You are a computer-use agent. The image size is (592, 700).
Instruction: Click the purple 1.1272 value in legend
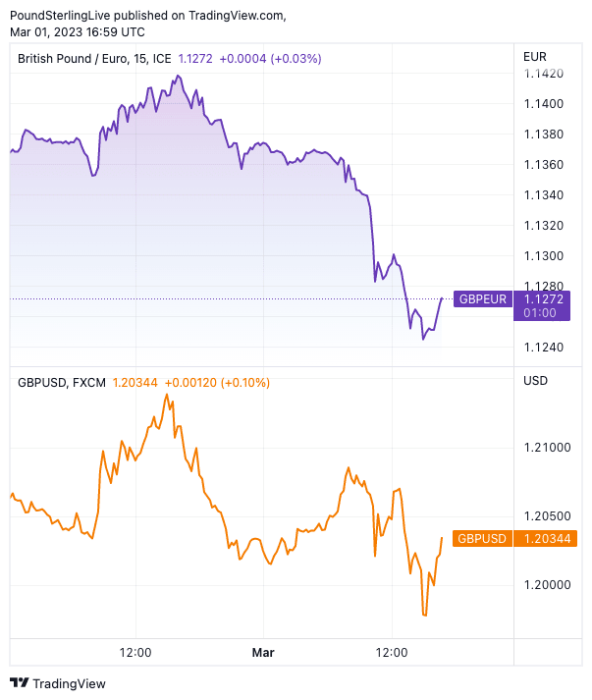194,59
